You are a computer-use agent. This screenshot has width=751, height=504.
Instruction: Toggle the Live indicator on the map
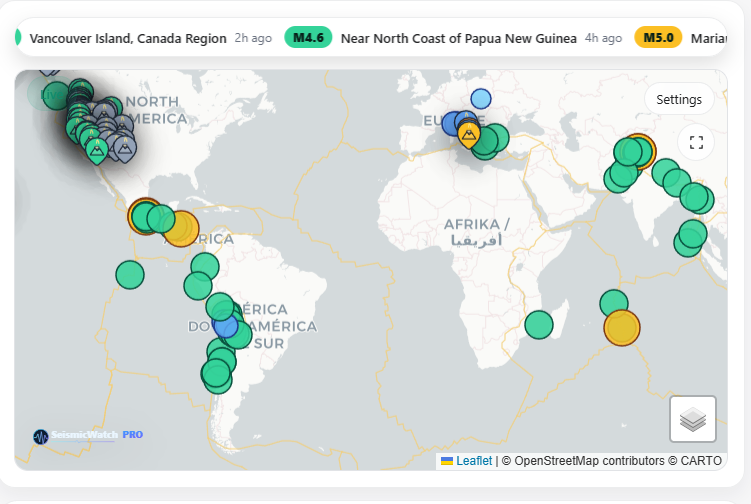pyautogui.click(x=48, y=93)
